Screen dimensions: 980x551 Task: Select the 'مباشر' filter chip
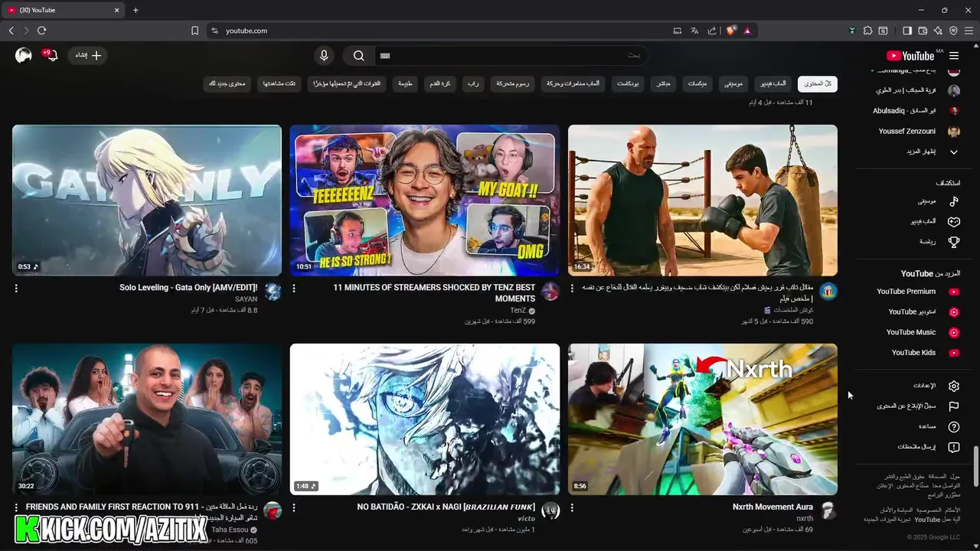pos(665,83)
